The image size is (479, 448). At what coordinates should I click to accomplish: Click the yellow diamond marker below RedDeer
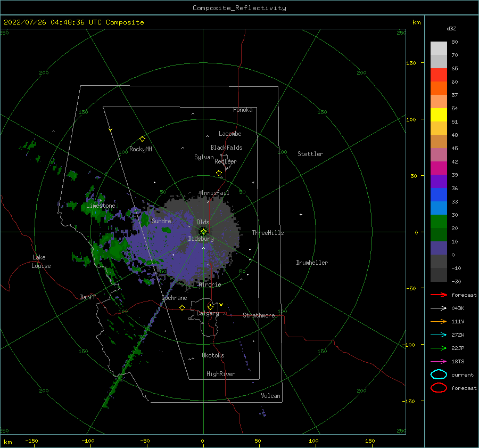pyautogui.click(x=219, y=173)
